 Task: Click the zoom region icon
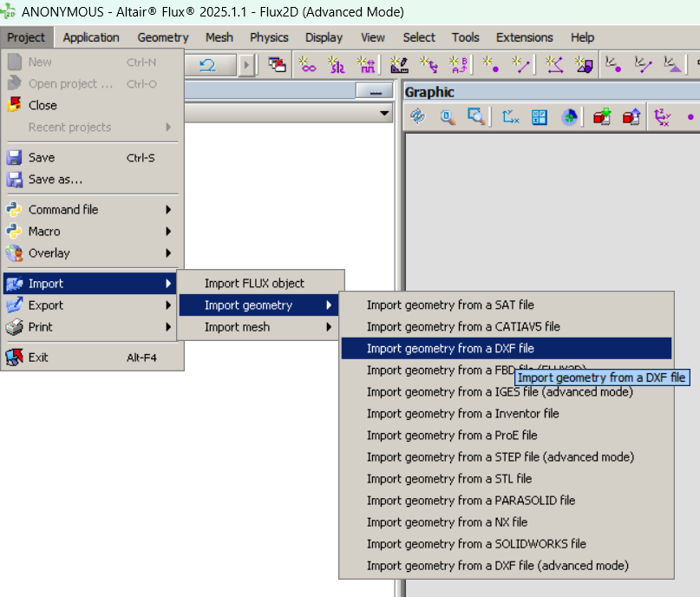pos(476,117)
